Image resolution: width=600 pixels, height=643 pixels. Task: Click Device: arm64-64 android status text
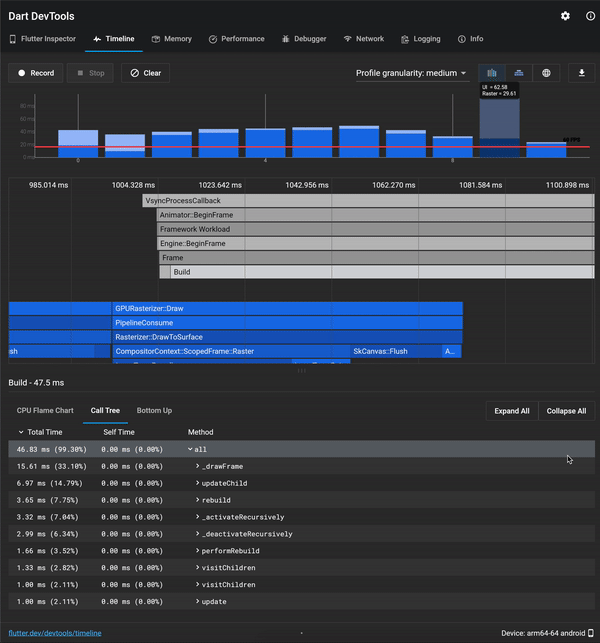[543, 633]
